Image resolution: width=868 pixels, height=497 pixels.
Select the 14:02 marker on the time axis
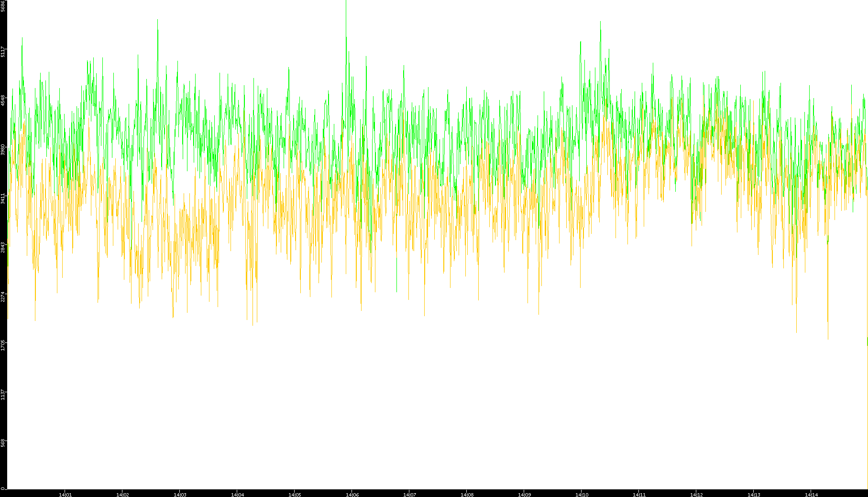click(x=122, y=494)
